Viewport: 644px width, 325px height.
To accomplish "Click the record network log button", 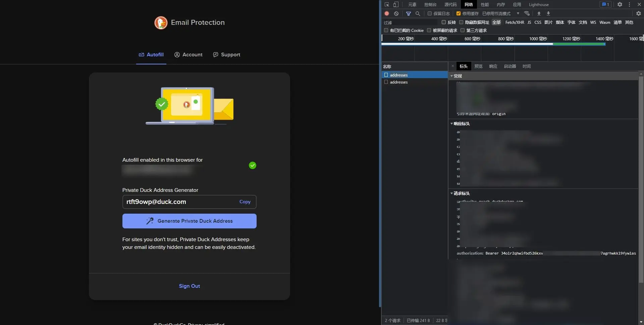I will [x=387, y=13].
